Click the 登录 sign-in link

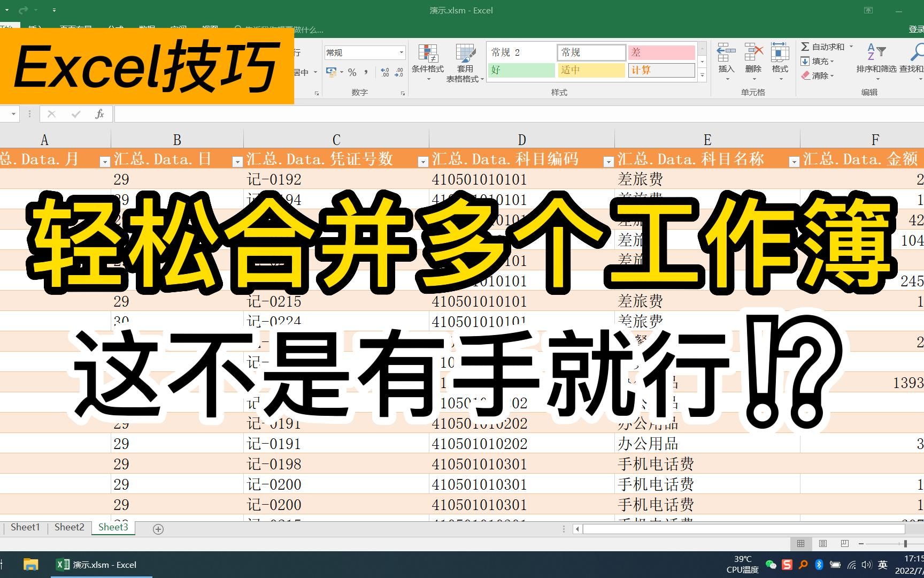point(916,29)
